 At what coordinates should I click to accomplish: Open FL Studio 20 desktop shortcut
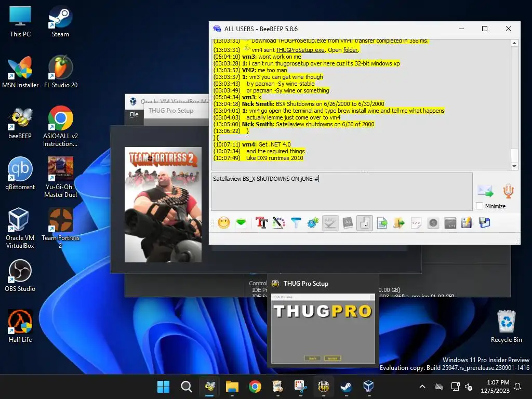pos(60,72)
